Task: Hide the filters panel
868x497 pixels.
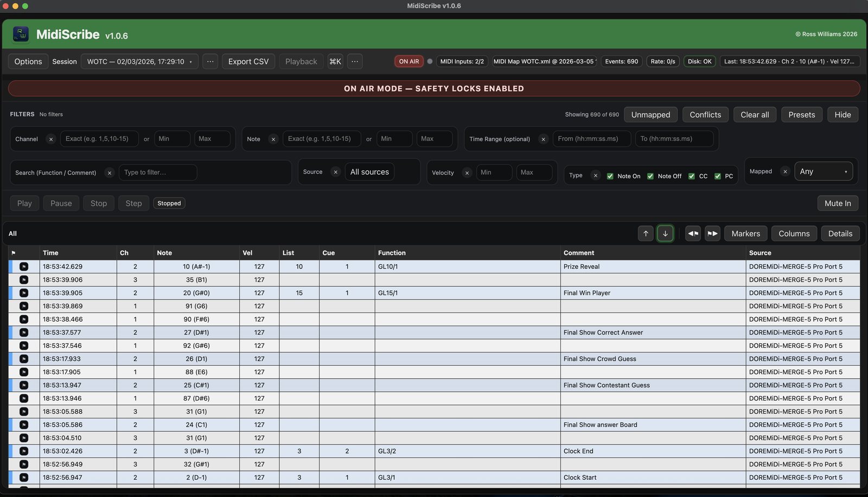Action: (x=843, y=114)
